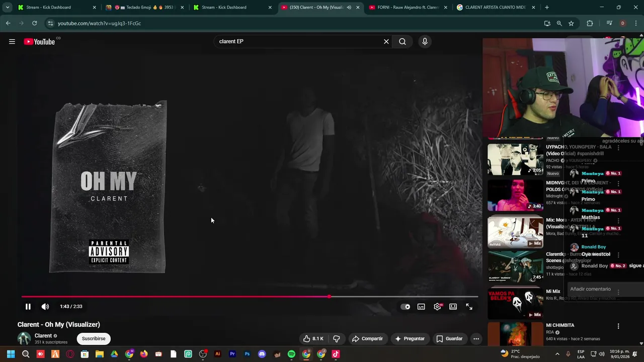Open the media control music icon
The width and height of the screenshot is (644, 362).
(x=609, y=23)
